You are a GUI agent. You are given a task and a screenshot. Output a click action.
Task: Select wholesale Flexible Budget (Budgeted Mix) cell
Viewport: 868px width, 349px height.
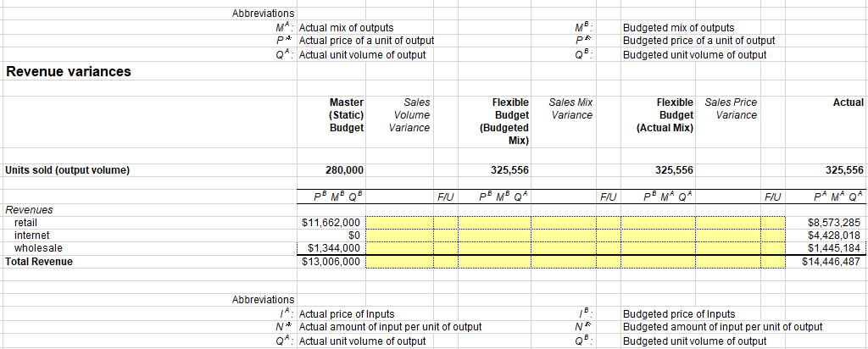[494, 248]
